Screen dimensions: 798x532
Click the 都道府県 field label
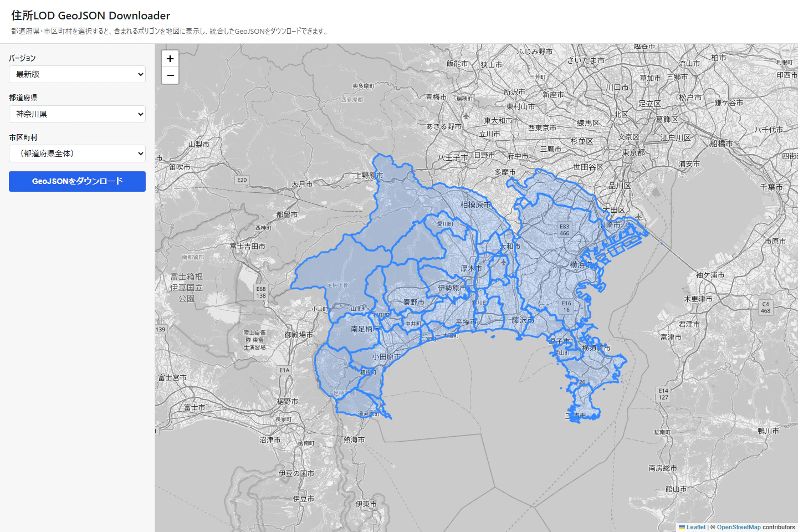(x=23, y=98)
